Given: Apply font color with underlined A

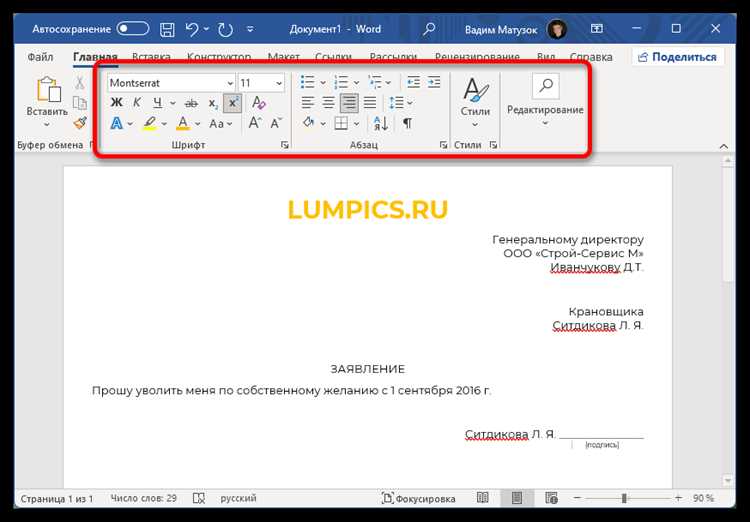Looking at the screenshot, I should (x=183, y=123).
